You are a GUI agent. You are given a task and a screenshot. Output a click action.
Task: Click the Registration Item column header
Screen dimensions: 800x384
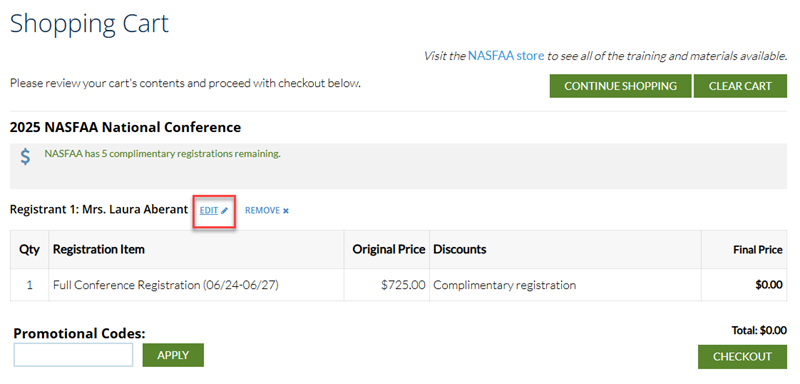tap(98, 249)
